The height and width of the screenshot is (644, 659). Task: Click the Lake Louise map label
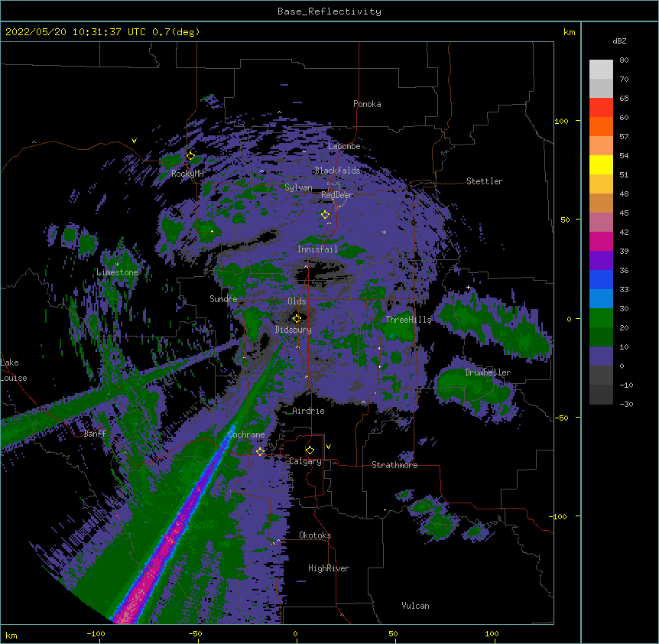point(14,370)
